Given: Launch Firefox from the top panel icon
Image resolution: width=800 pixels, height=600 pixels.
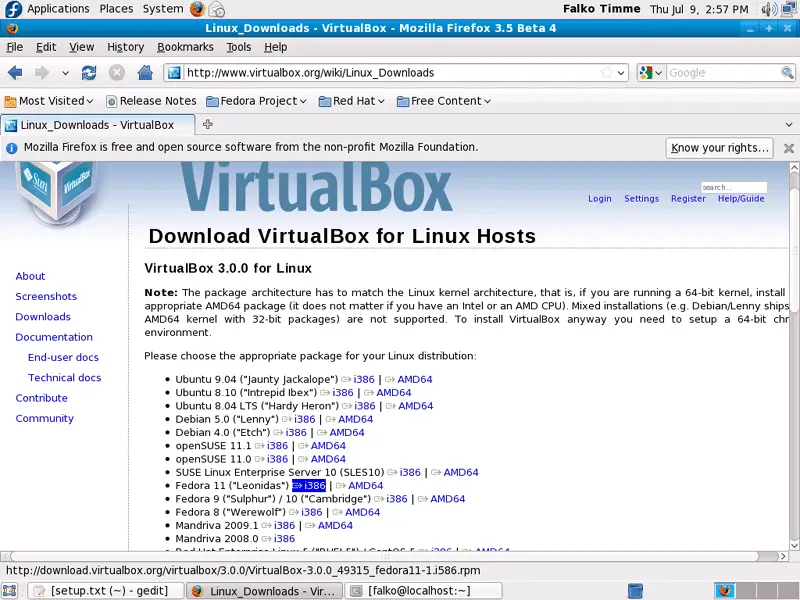Looking at the screenshot, I should click(x=197, y=9).
